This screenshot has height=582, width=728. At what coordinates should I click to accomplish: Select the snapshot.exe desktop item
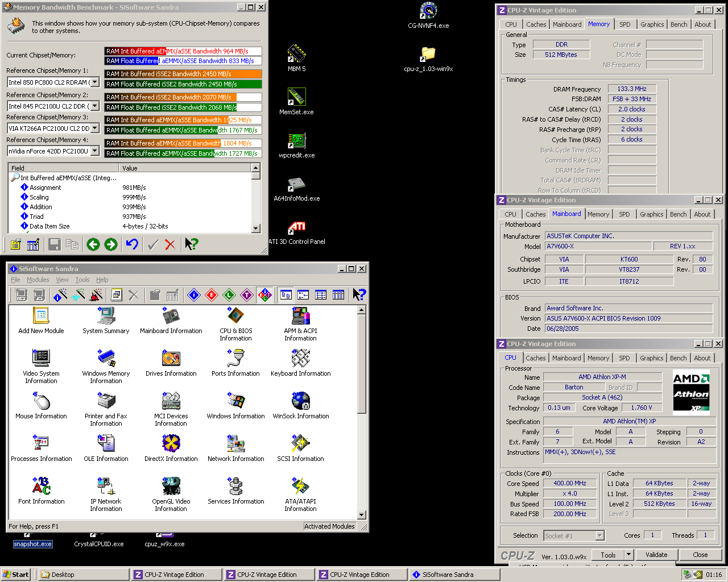click(32, 541)
